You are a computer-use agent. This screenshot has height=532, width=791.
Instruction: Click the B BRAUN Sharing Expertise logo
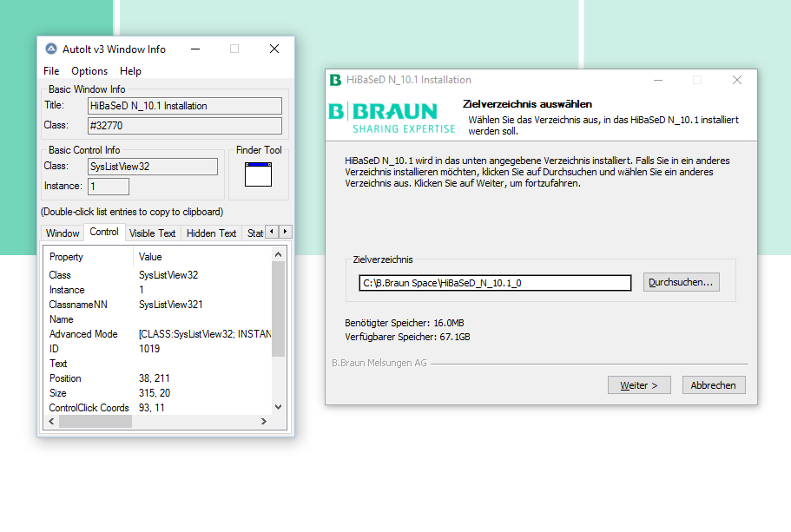[392, 117]
